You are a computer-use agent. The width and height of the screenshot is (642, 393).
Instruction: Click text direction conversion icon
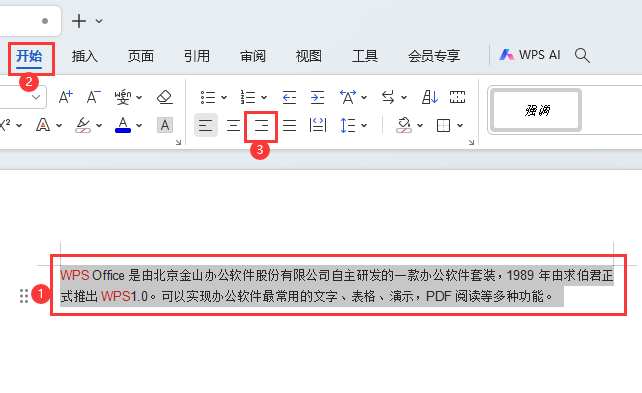388,97
